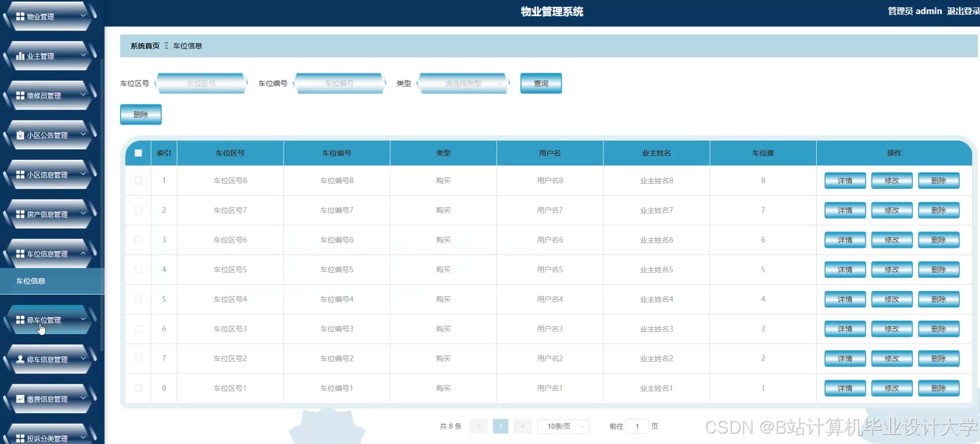Open 详情 for 用户名5 row
980x444 pixels.
[x=845, y=270]
